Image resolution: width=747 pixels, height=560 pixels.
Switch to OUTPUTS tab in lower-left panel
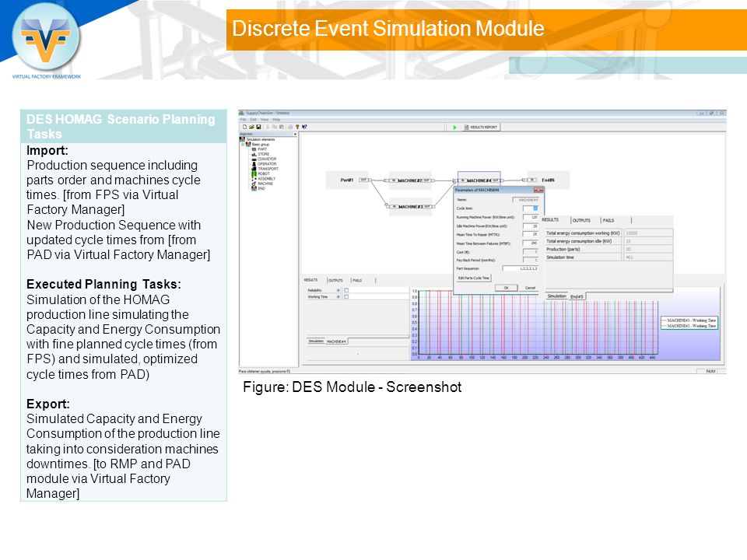coord(335,281)
